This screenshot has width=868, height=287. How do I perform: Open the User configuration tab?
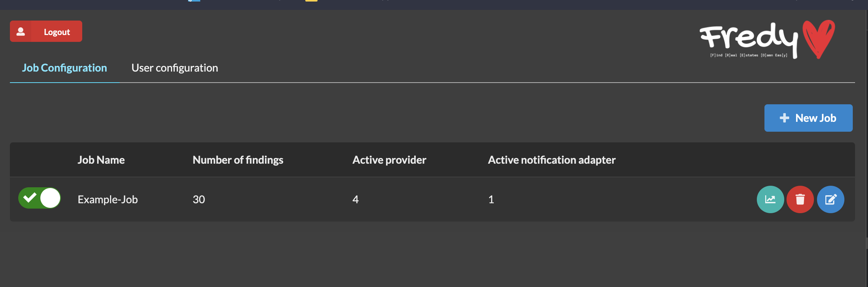click(x=175, y=68)
